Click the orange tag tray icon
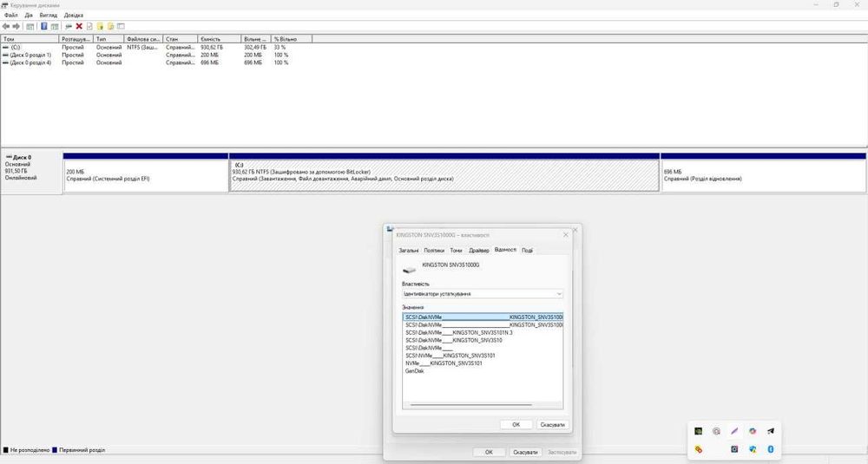868x464 pixels. point(699,449)
